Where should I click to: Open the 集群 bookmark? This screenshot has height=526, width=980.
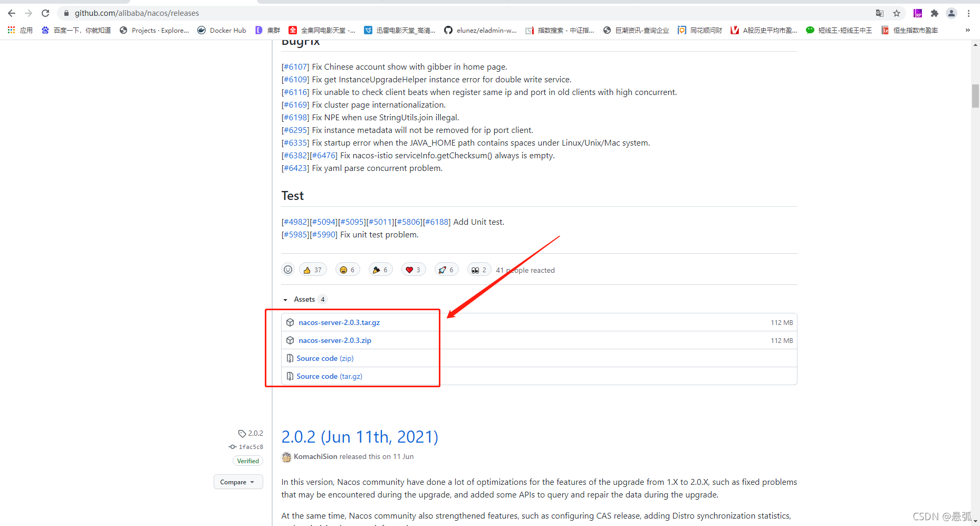tap(267, 30)
